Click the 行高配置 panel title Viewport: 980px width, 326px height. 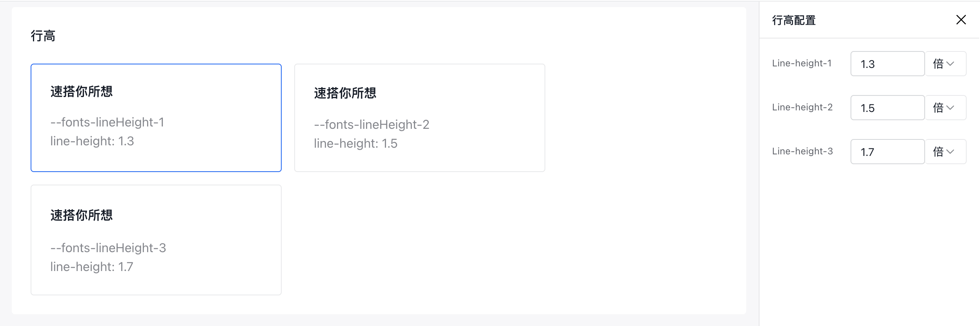point(794,20)
